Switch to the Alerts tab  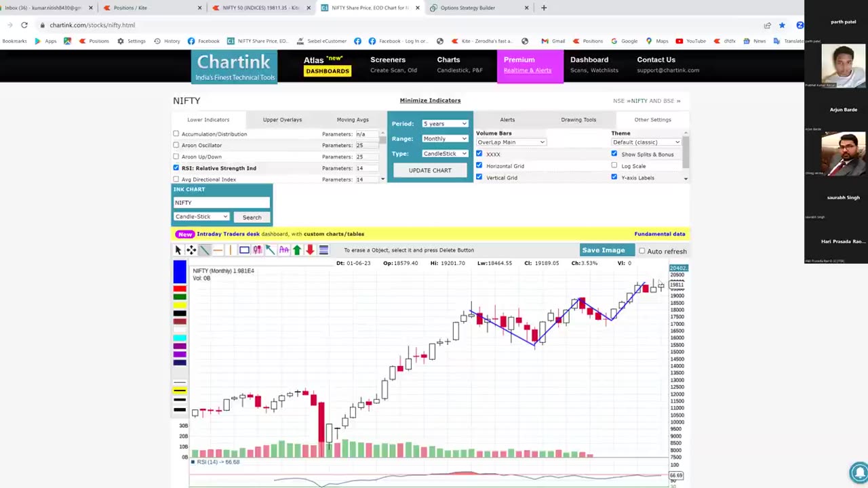(x=507, y=119)
